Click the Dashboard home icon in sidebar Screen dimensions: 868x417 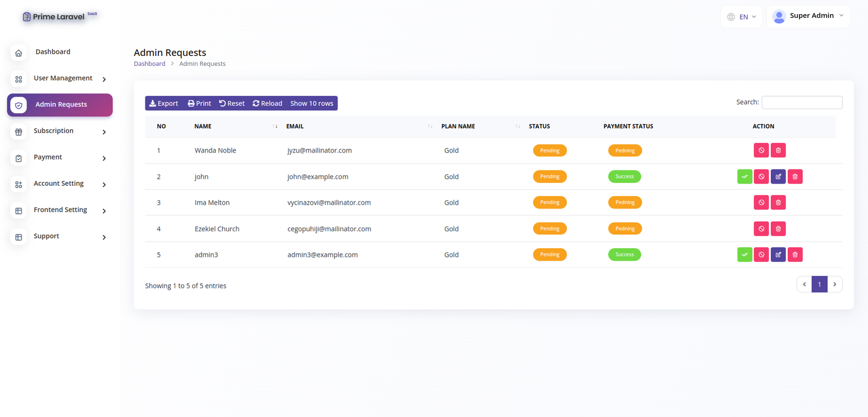click(18, 53)
